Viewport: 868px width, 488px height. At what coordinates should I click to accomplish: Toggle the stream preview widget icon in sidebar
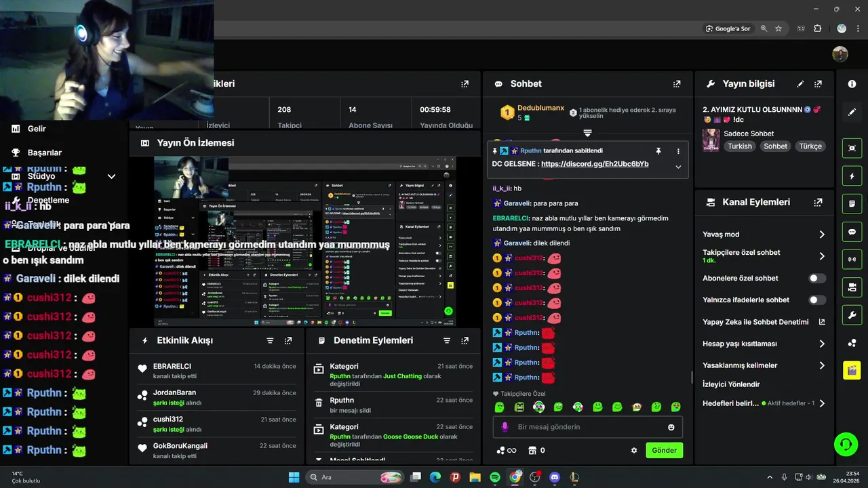[x=852, y=148]
